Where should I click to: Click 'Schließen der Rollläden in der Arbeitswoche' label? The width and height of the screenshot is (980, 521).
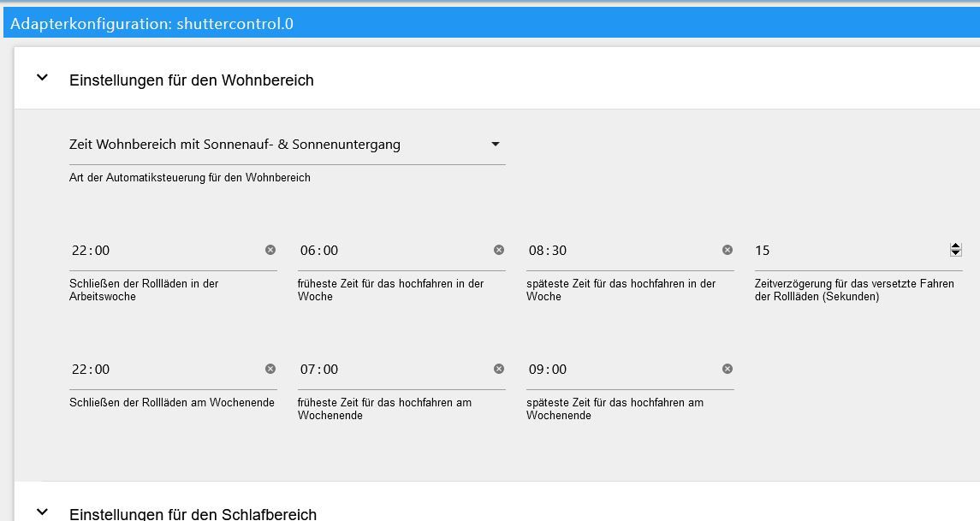click(144, 290)
